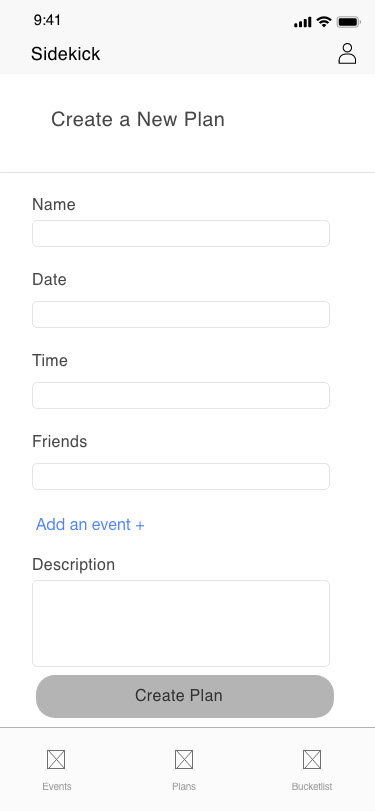This screenshot has width=375, height=812.
Task: Select the Plans tab label
Action: [184, 786]
